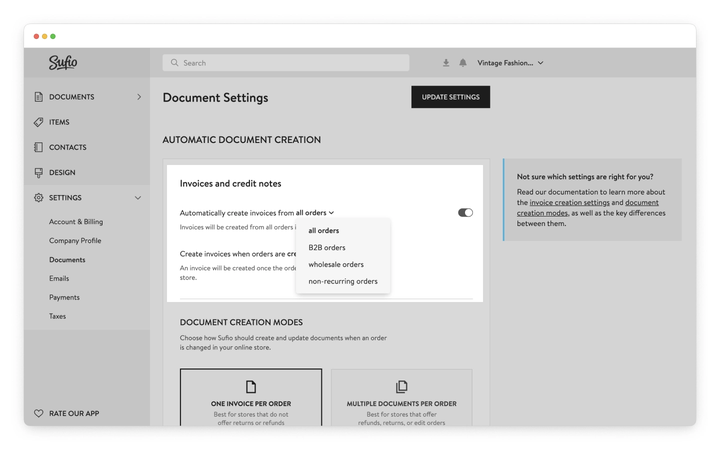Click 'Invoices and credit notes' heading

pos(231,184)
